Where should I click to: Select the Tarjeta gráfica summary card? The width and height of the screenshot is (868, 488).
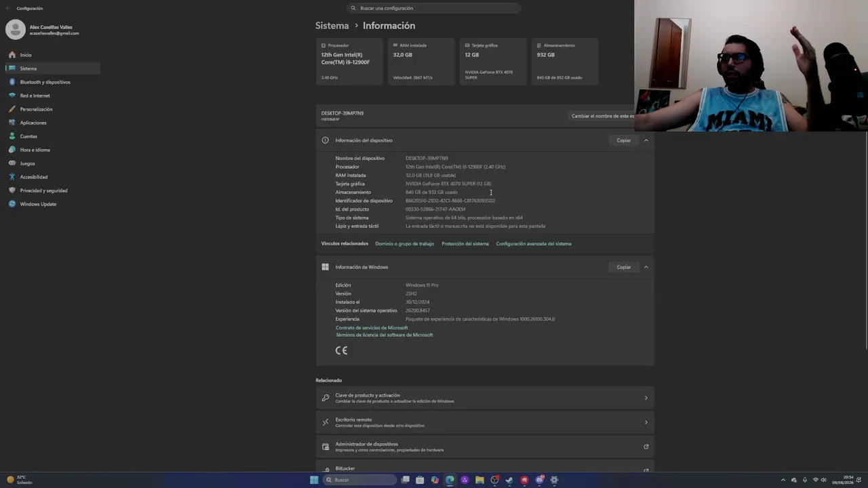click(x=493, y=62)
